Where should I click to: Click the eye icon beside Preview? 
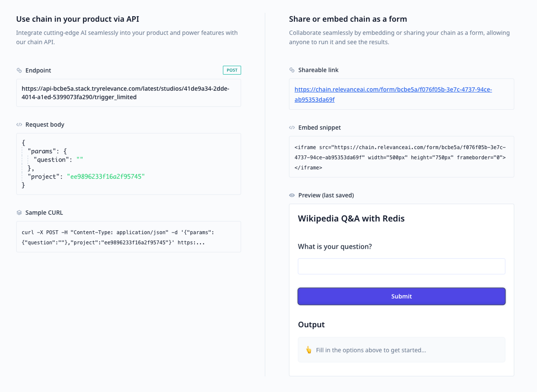click(x=292, y=195)
